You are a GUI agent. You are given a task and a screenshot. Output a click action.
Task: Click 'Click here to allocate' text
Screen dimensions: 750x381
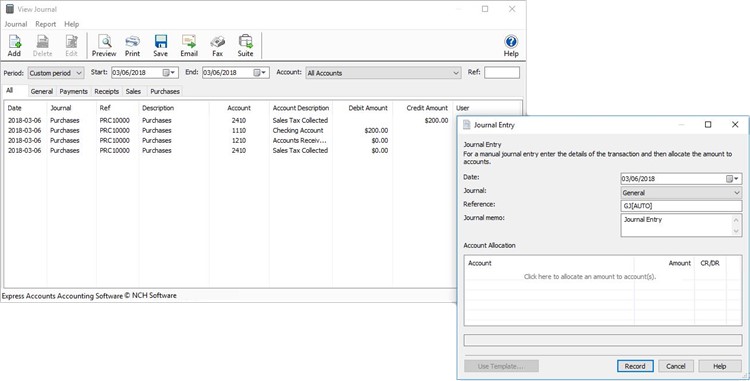coord(590,276)
